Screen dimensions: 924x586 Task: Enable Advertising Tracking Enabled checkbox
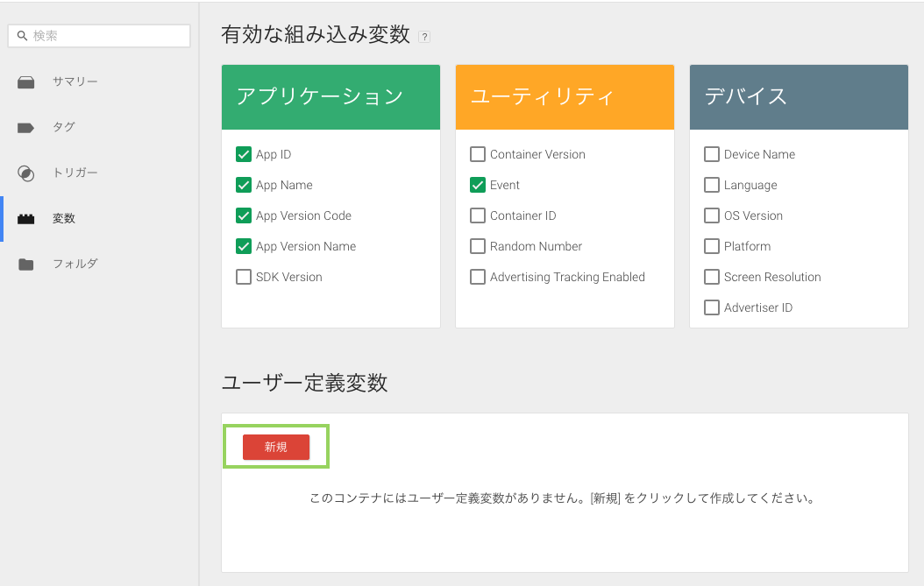pyautogui.click(x=477, y=277)
